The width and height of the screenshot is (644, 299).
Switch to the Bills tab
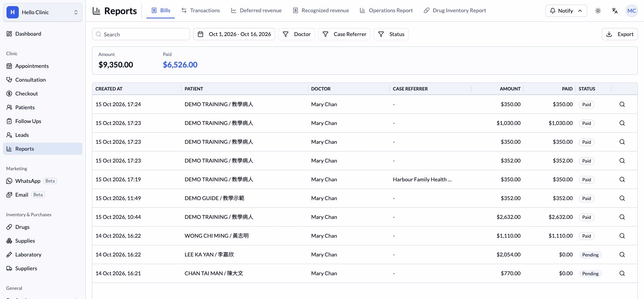pyautogui.click(x=161, y=10)
